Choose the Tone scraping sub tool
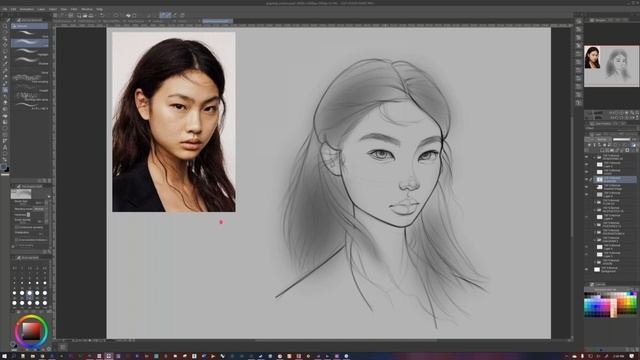 coord(30,78)
